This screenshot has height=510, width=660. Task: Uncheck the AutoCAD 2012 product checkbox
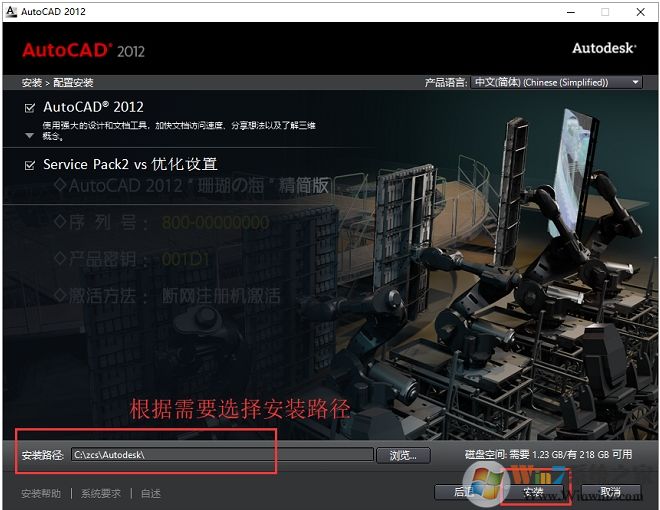click(30, 108)
